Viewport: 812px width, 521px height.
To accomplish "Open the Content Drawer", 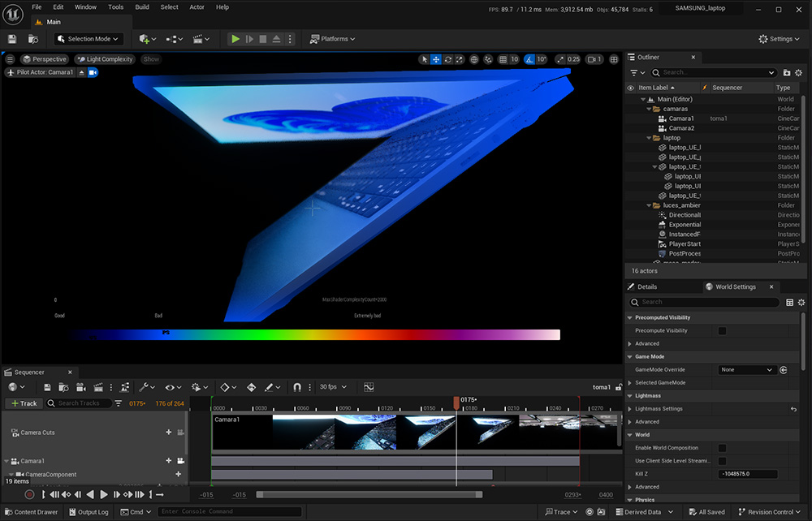I will click(30, 512).
